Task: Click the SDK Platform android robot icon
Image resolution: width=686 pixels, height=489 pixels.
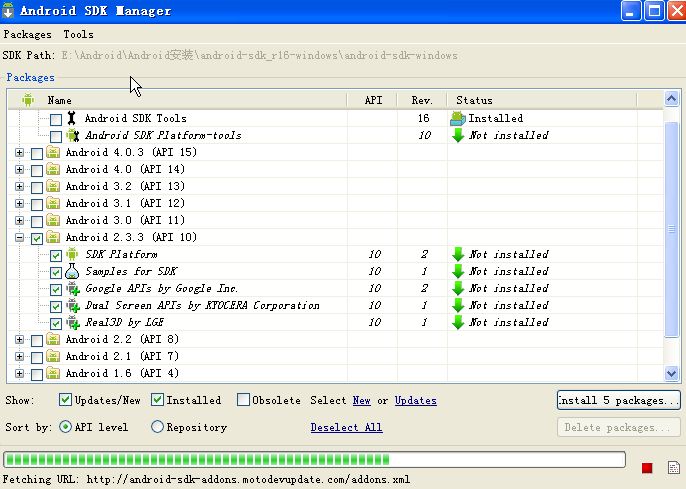Action: click(72, 254)
